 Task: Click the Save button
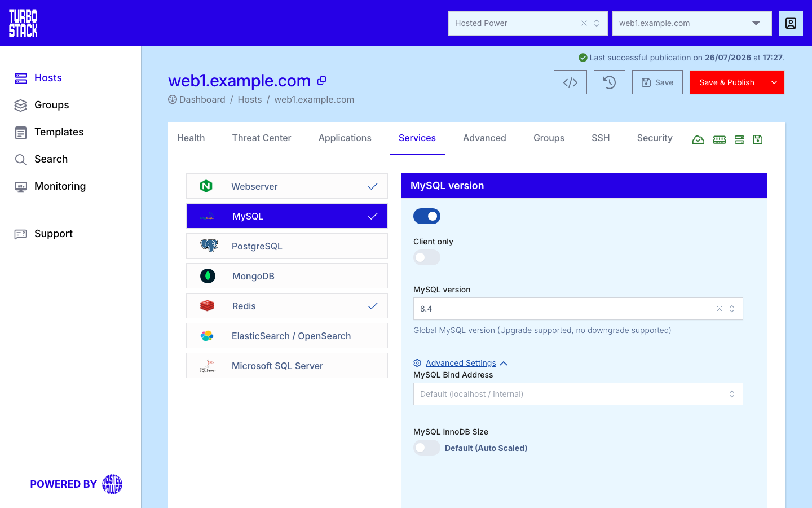click(x=657, y=82)
